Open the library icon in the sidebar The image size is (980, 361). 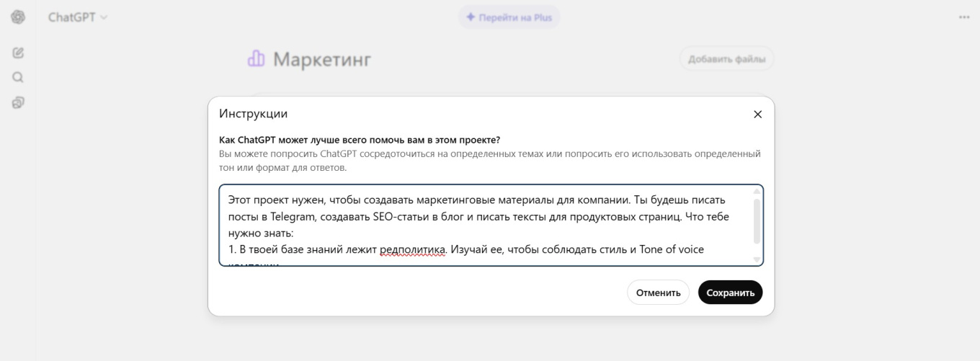(18, 102)
